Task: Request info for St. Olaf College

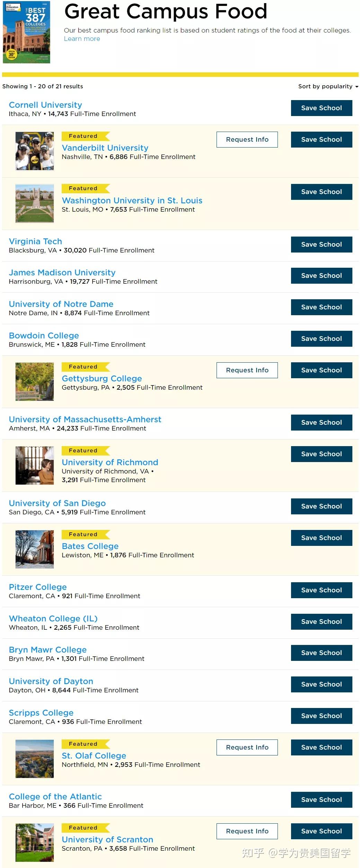Action: coord(247,747)
